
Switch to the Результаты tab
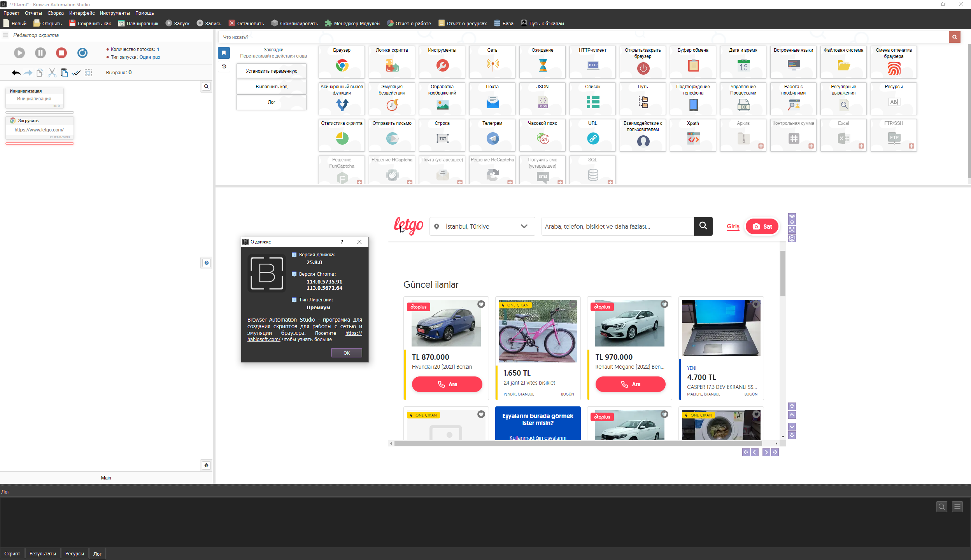[43, 553]
